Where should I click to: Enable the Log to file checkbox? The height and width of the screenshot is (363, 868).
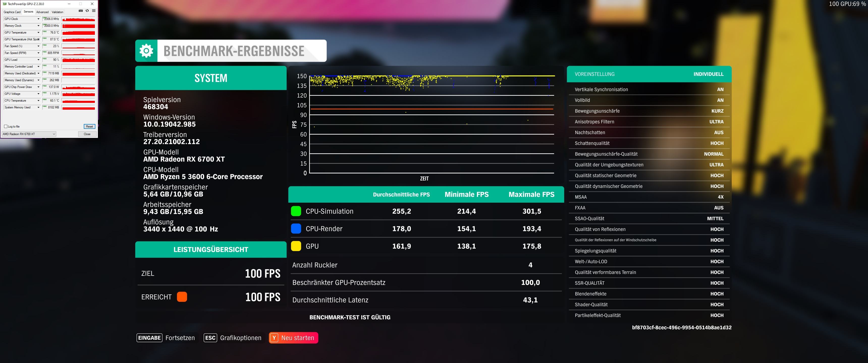click(x=6, y=127)
